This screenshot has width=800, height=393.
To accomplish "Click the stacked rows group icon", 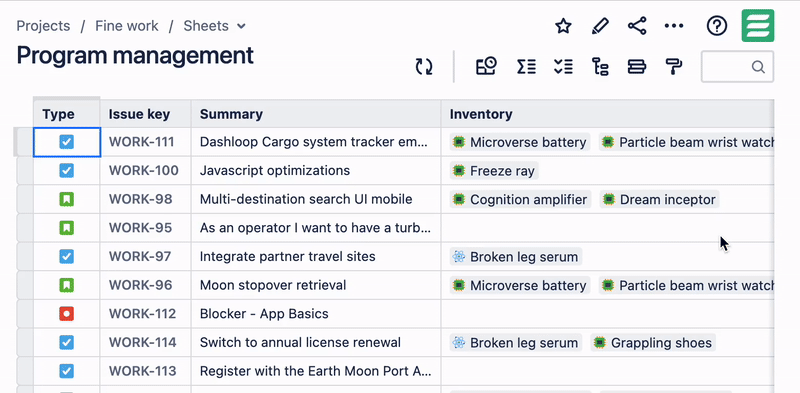I will 637,67.
